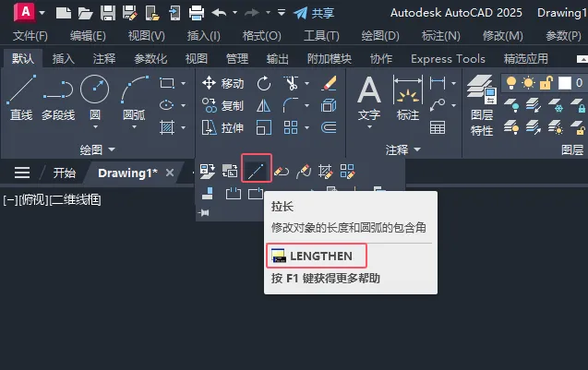Pin the expanded Modify panel open
The width and height of the screenshot is (588, 370).
point(205,213)
